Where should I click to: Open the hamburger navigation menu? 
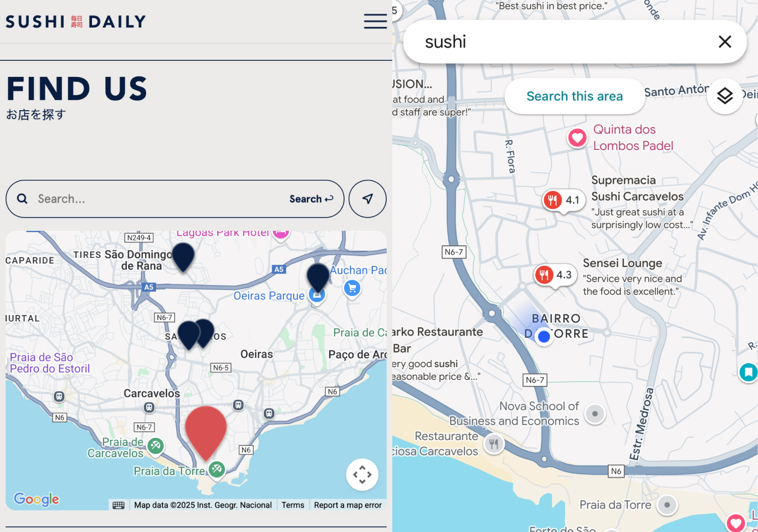coord(375,22)
